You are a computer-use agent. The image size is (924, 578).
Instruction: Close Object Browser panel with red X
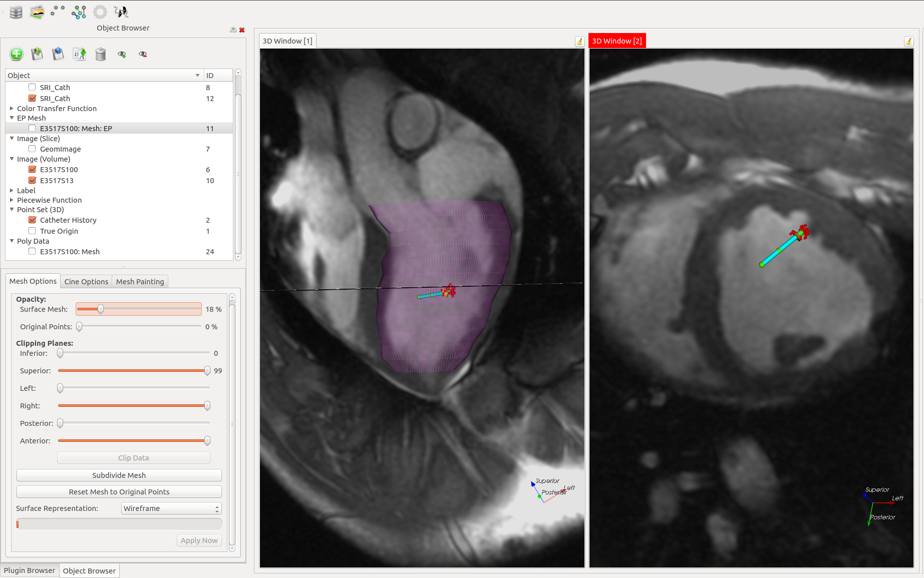coord(242,30)
